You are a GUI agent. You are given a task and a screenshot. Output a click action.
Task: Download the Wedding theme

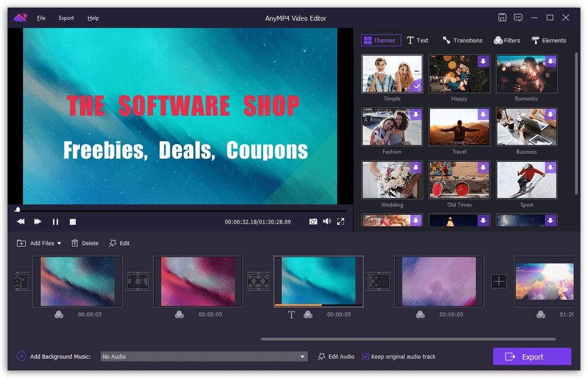(416, 168)
